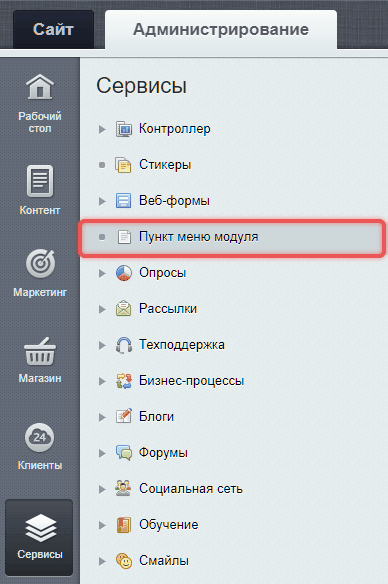Select the Пункт меню модуля label
This screenshot has height=584, width=388.
[198, 237]
